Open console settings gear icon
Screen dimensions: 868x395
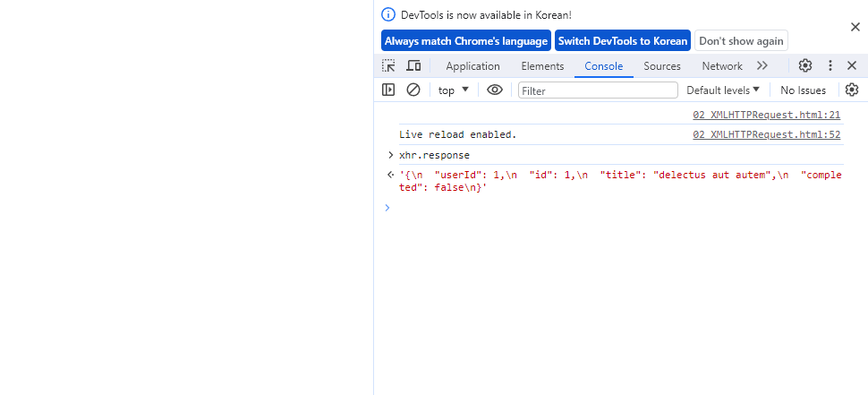point(852,90)
